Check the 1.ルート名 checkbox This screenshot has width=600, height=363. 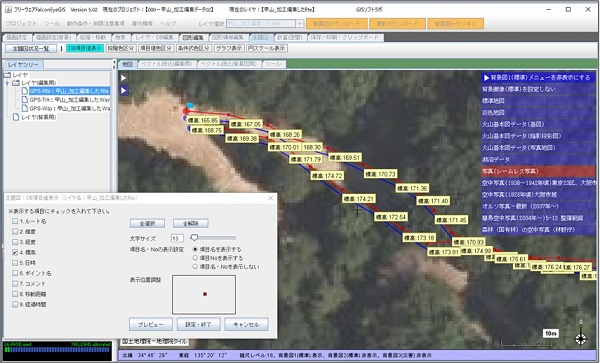coord(15,221)
